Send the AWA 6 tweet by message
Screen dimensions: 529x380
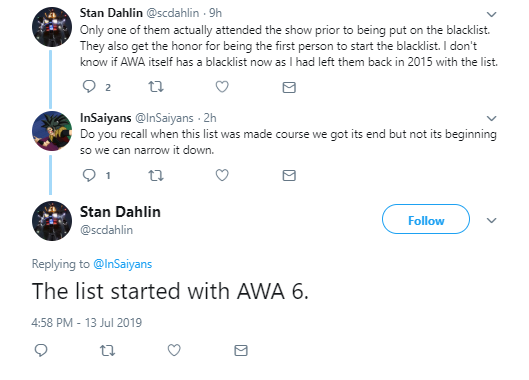241,350
